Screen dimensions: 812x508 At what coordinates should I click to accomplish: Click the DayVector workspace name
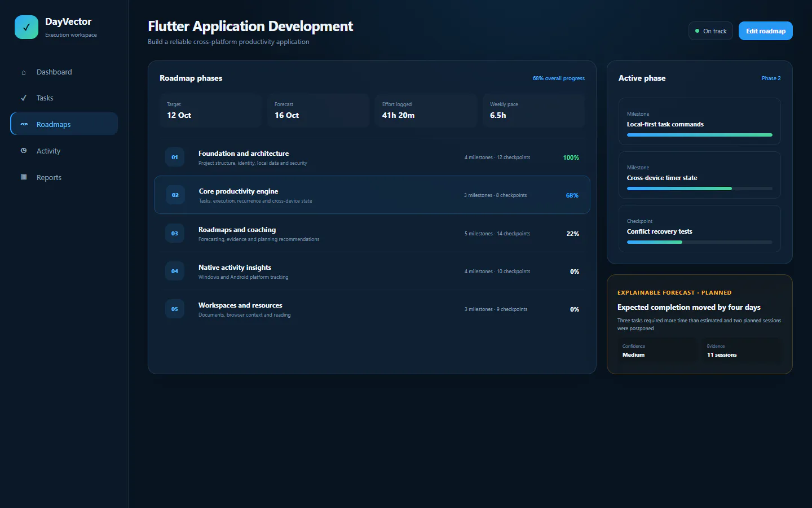68,21
